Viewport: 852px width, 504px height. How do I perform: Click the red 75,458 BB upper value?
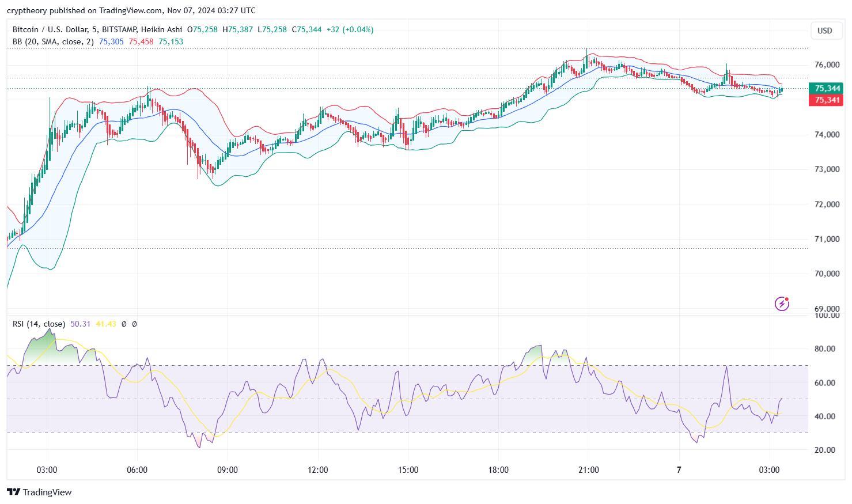pos(141,41)
